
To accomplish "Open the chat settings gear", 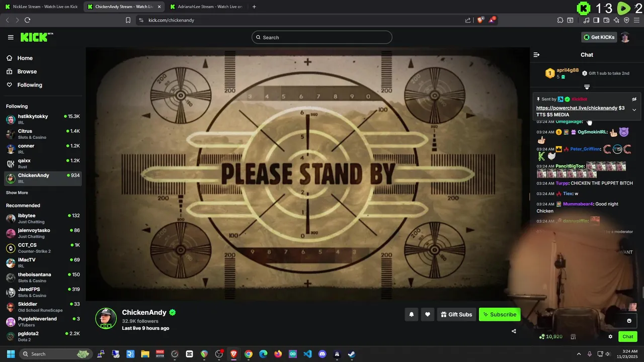I will [x=610, y=337].
